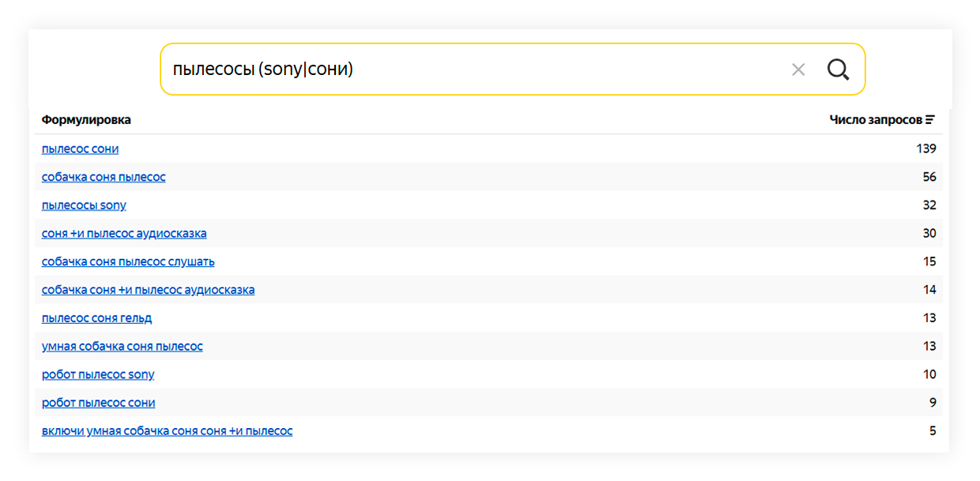Click the magnifier search icon

838,70
